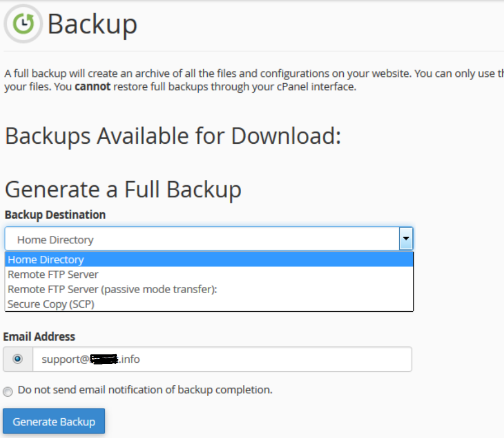Click the Backups Available for Download heading
The width and height of the screenshot is (504, 438).
pyautogui.click(x=173, y=136)
